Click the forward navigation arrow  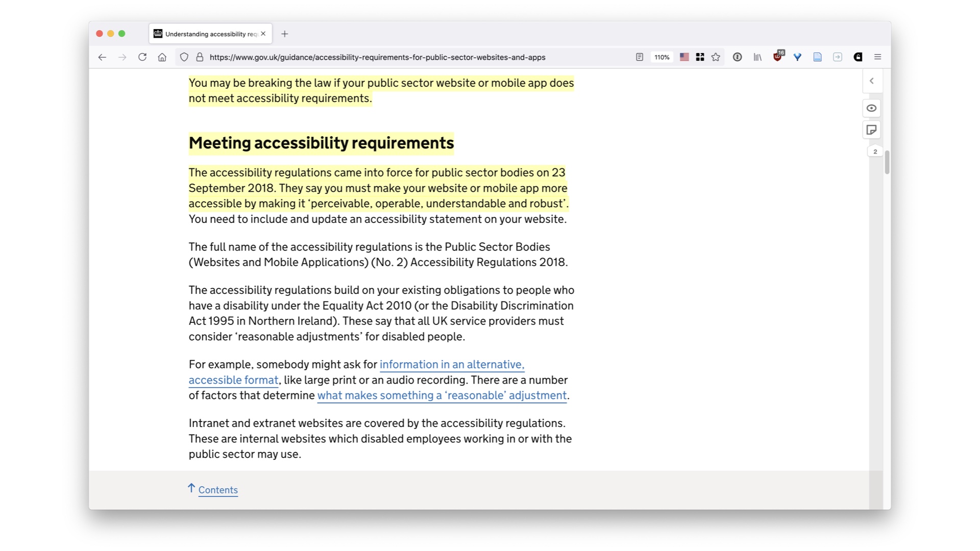122,57
